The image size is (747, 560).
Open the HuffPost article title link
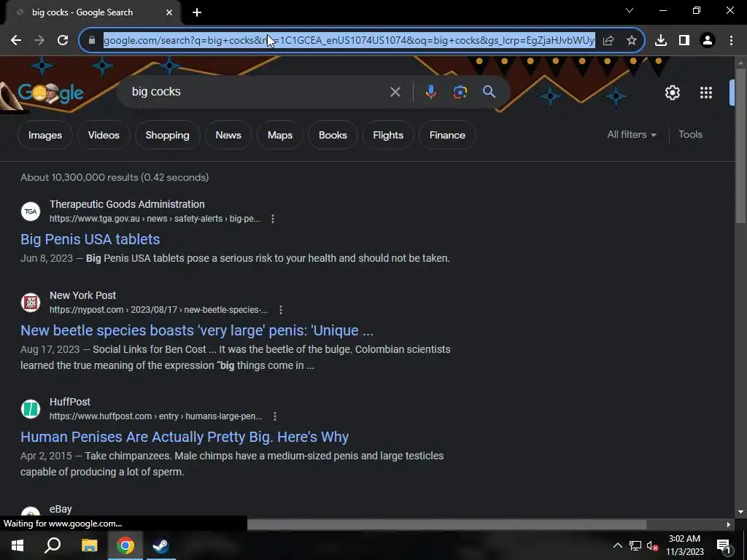click(x=185, y=437)
